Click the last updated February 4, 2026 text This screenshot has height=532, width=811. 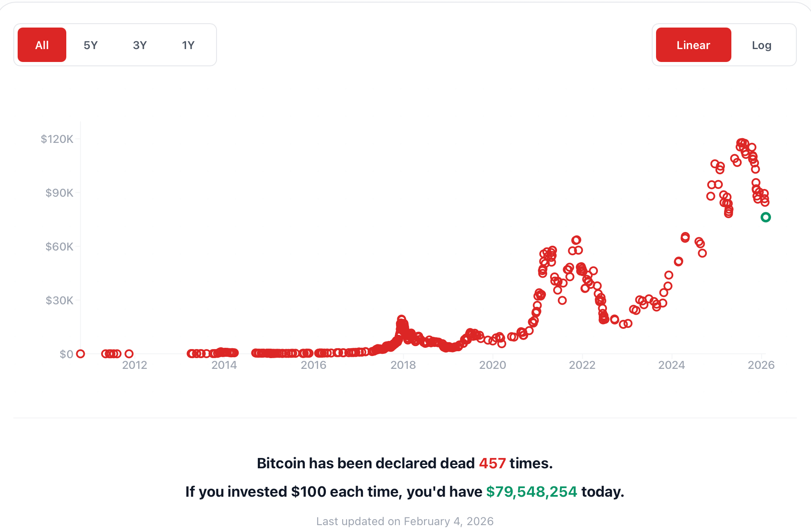point(405,521)
